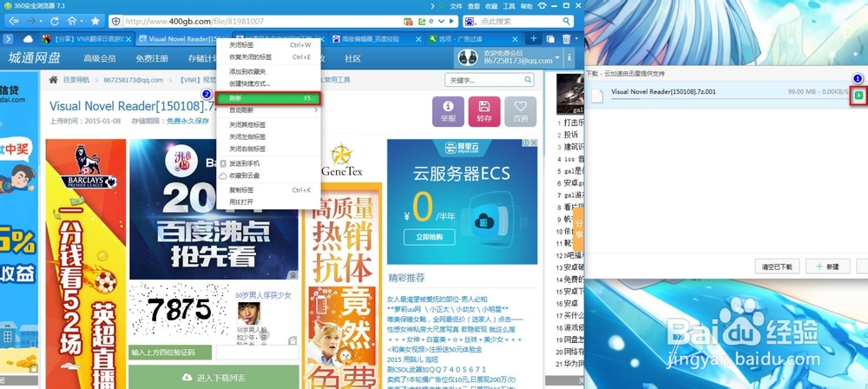Click the home icon before 目录导航
This screenshot has width=868, height=389.
(x=54, y=80)
